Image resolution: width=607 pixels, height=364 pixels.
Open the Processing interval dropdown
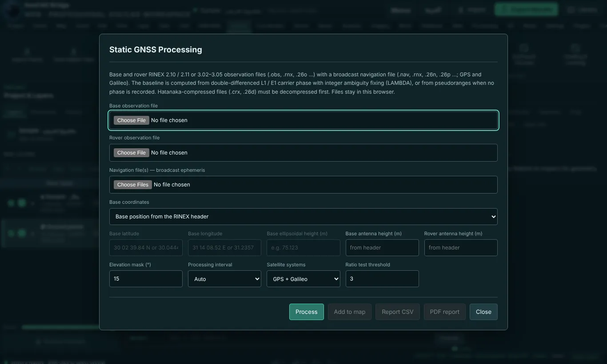click(x=224, y=279)
